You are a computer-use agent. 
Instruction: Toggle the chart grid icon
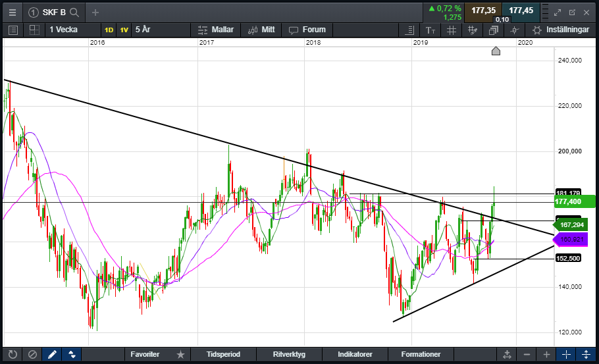tap(451, 30)
